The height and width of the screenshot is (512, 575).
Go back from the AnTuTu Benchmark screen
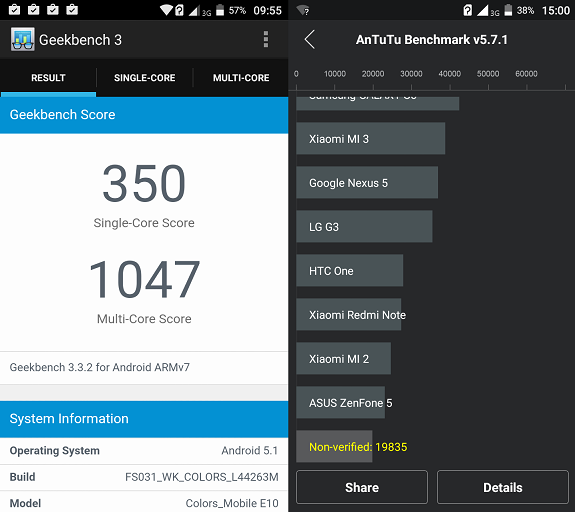[310, 39]
